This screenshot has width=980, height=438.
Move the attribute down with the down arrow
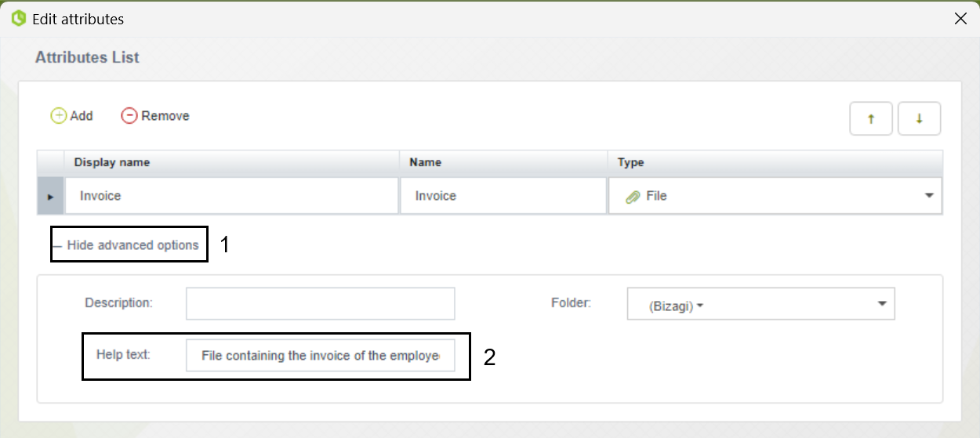(x=919, y=119)
